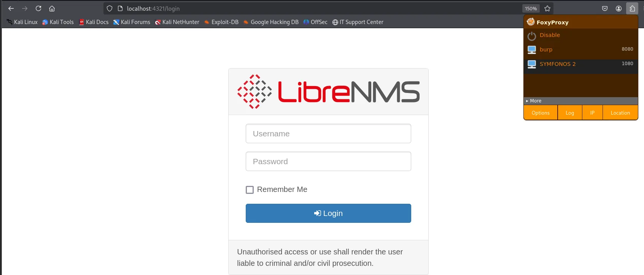Click the FoxyProxy Location button
The width and height of the screenshot is (644, 275).
pos(620,113)
